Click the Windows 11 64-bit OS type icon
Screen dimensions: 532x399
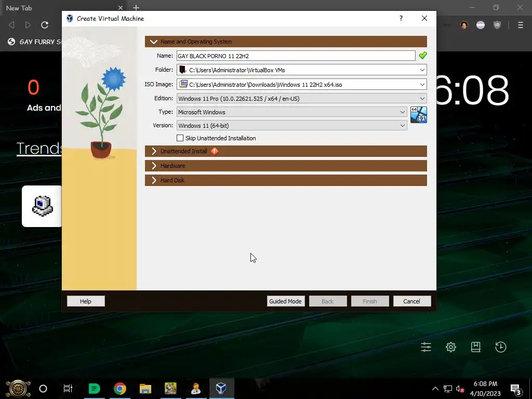pos(419,115)
